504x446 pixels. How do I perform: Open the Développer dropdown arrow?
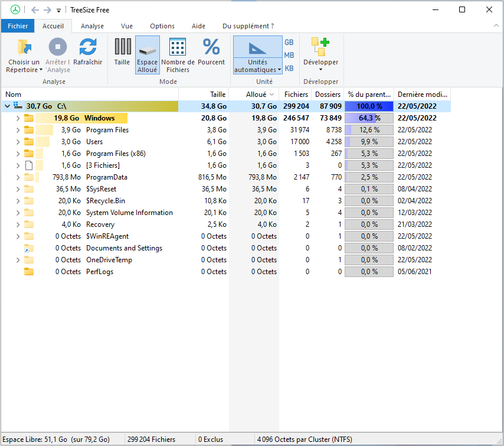coord(320,70)
